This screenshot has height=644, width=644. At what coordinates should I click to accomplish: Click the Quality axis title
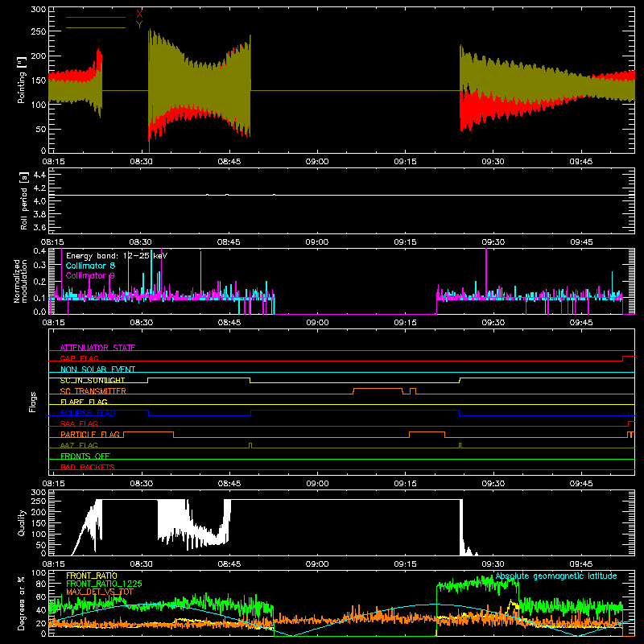[x=22, y=522]
